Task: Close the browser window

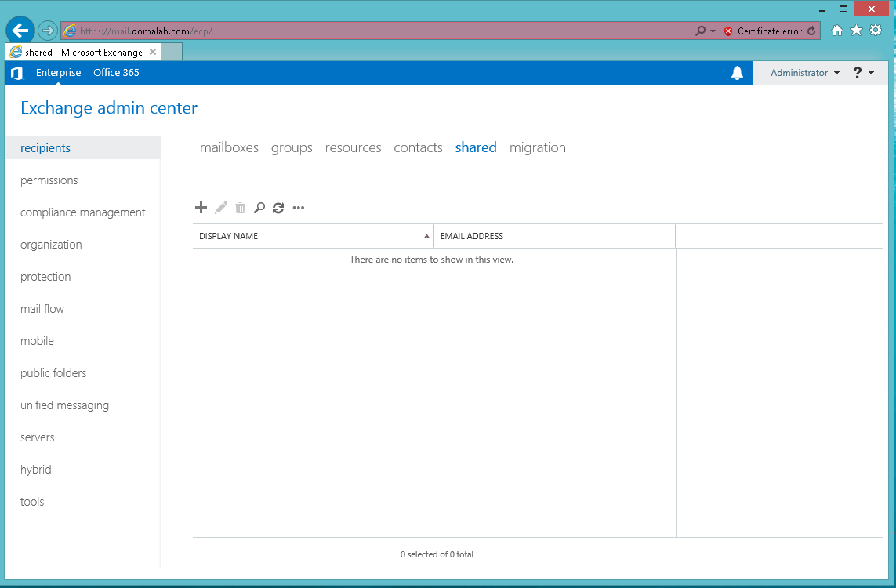Action: 872,9
